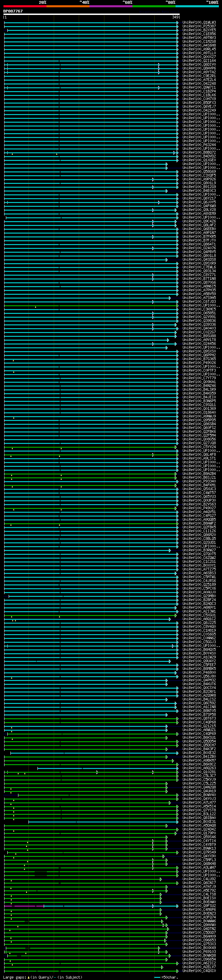Click the UniRef100_P93340 label
Image resolution: width=222 pixels, height=980 pixels.
(x=199, y=481)
